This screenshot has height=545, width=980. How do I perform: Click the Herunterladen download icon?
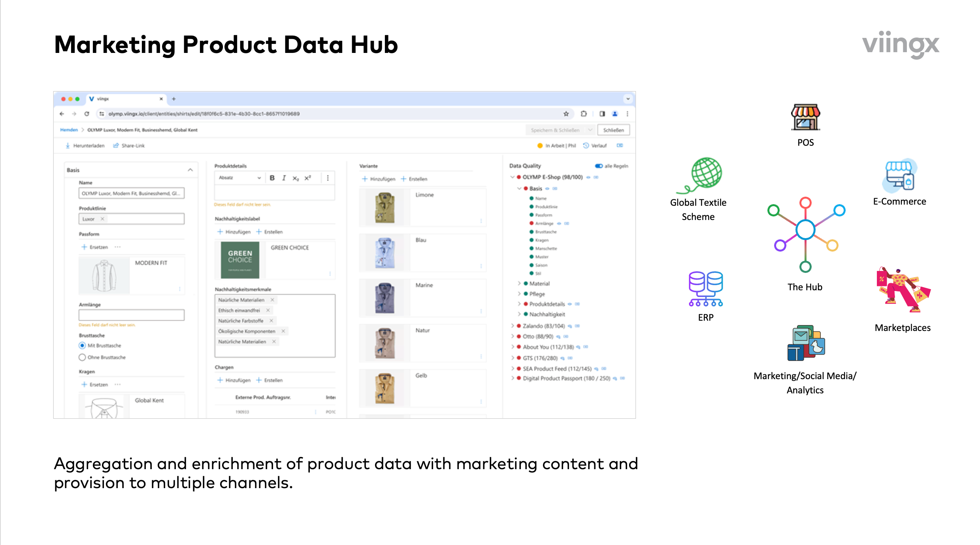pyautogui.click(x=68, y=146)
